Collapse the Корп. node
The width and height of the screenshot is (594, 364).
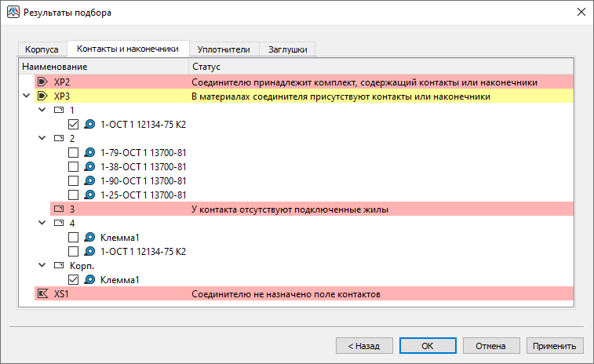(43, 266)
